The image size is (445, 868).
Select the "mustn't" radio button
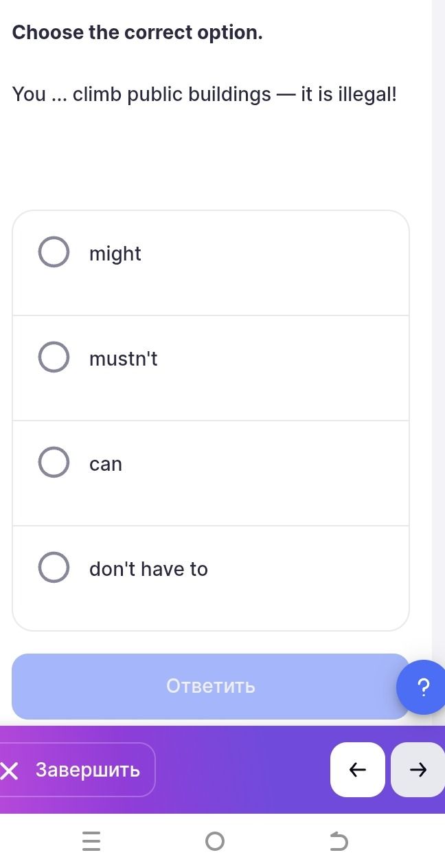pos(54,358)
